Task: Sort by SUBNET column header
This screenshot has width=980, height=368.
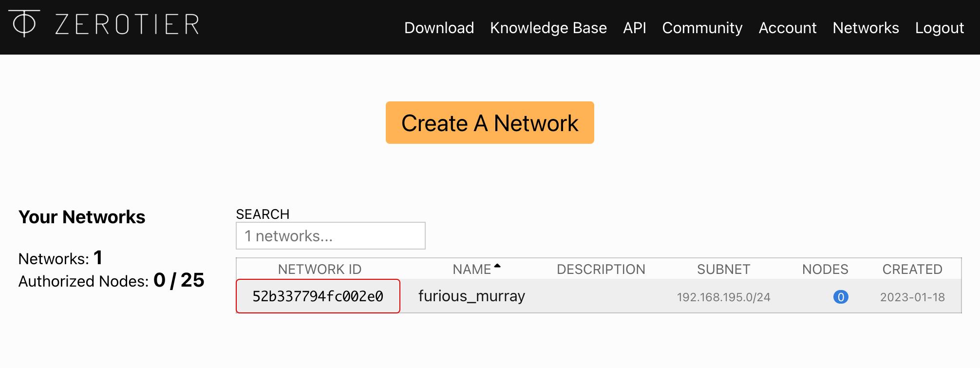Action: click(723, 269)
